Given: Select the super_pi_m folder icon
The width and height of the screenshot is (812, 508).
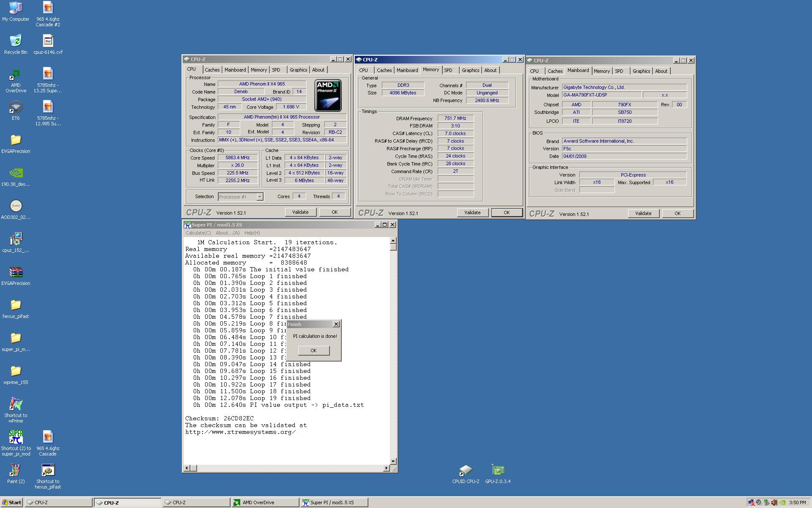Looking at the screenshot, I should click(16, 342).
